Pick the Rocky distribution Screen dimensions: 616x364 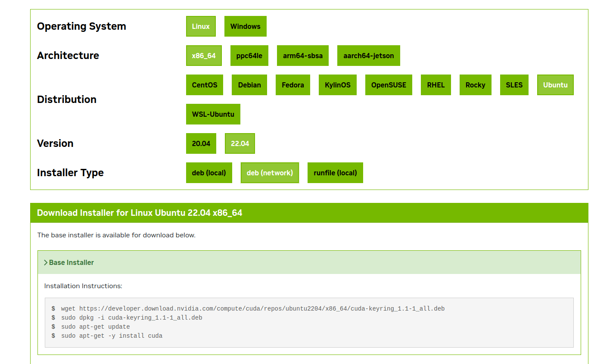tap(476, 85)
